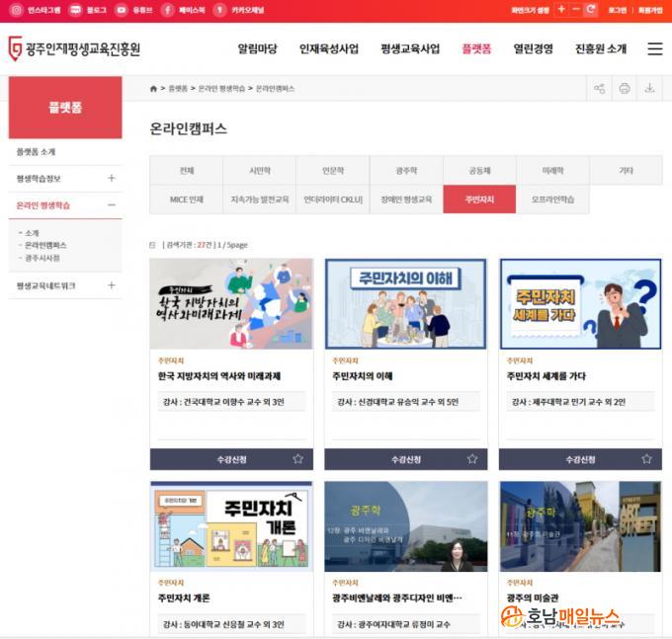Expand the 평생교육네트워크 sidebar section
This screenshot has height=639, width=672.
click(111, 285)
